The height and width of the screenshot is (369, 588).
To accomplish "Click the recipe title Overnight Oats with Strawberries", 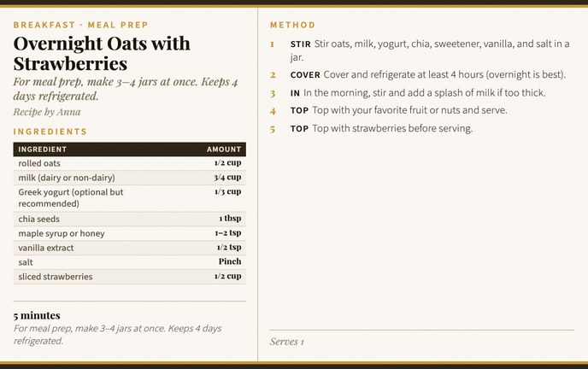I will (102, 53).
